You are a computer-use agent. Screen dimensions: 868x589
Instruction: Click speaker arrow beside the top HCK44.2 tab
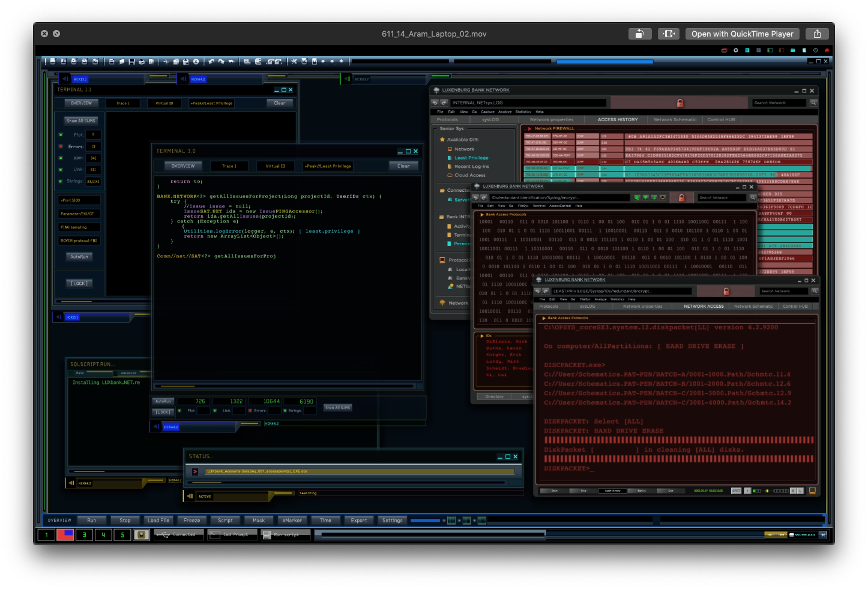coord(183,79)
